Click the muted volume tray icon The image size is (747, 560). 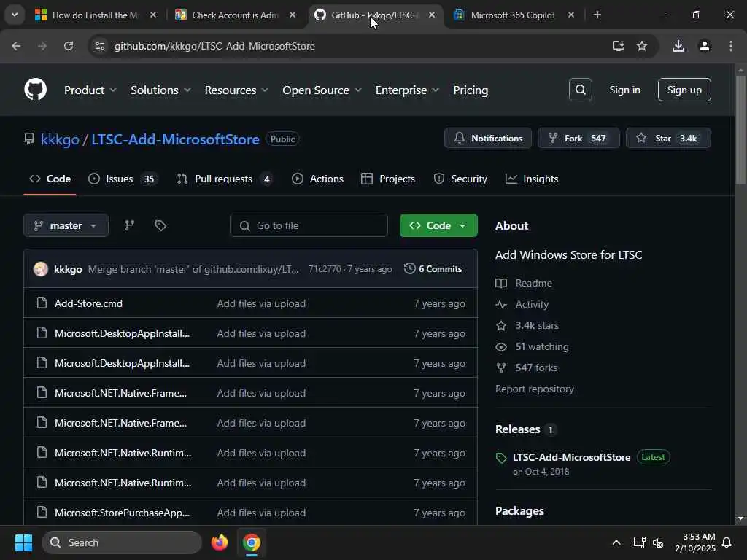tap(658, 542)
